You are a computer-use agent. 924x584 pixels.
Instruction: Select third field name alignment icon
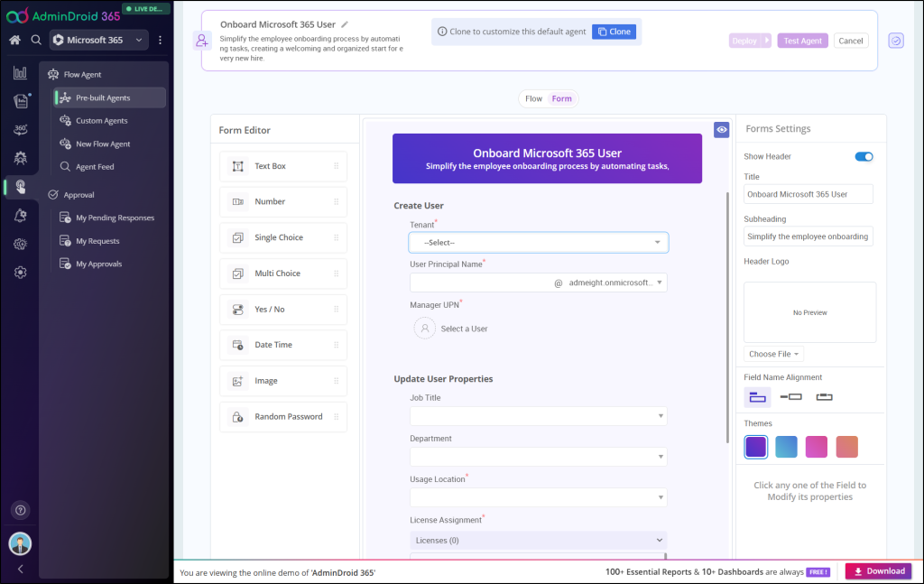tap(825, 397)
